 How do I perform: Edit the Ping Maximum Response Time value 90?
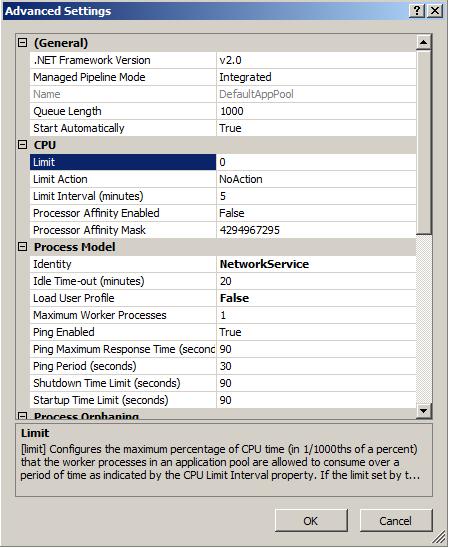coord(316,349)
